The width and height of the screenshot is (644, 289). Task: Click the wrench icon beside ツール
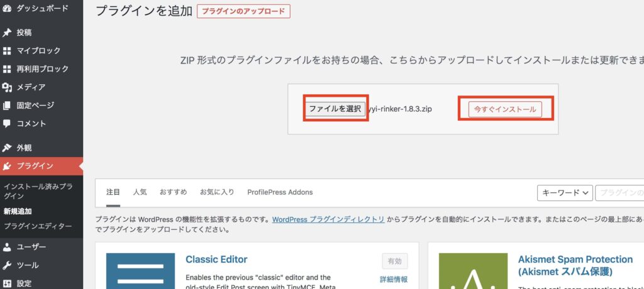pyautogui.click(x=6, y=266)
